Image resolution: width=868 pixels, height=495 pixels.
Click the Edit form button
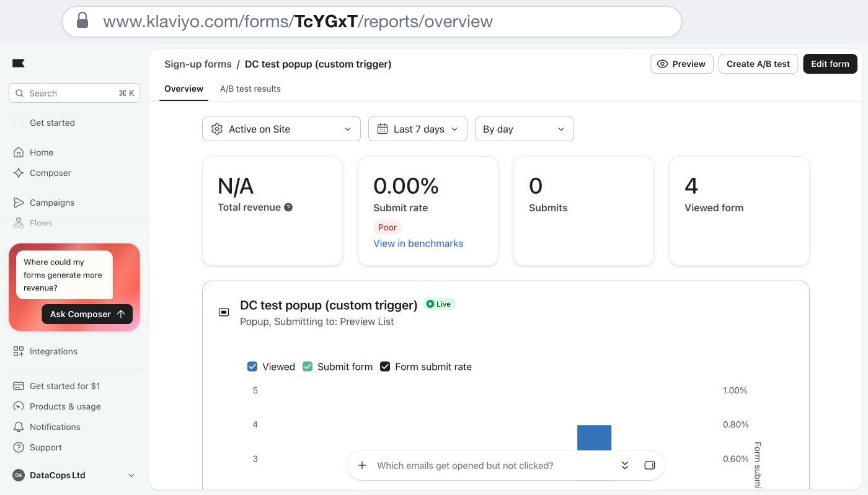pos(830,64)
